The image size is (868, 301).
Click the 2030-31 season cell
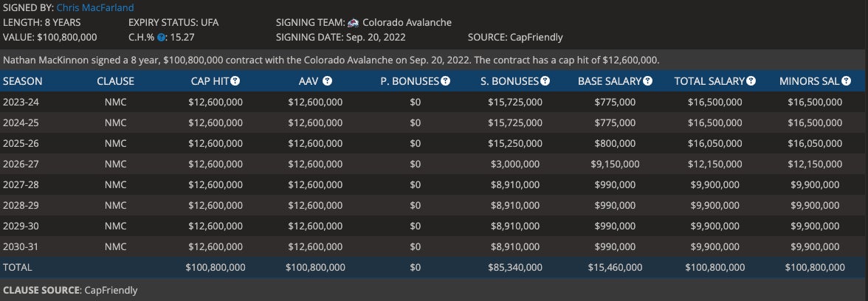click(23, 246)
